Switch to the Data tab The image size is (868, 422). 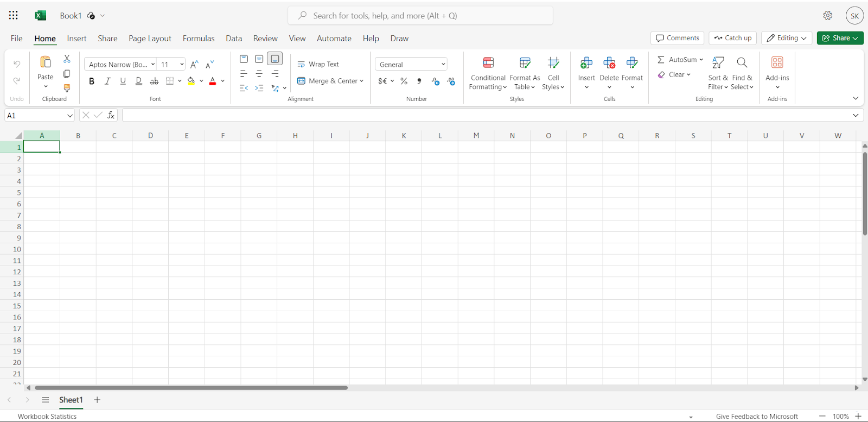tap(234, 39)
